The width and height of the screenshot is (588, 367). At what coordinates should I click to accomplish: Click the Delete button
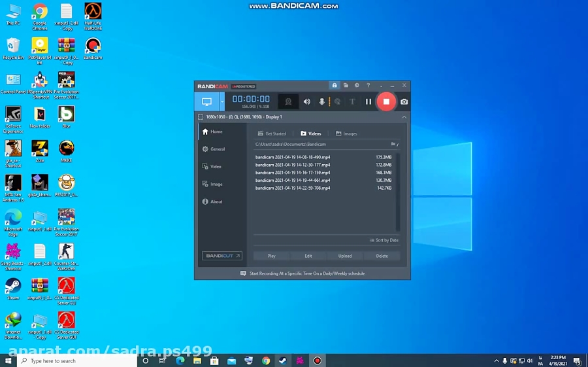[x=382, y=256]
